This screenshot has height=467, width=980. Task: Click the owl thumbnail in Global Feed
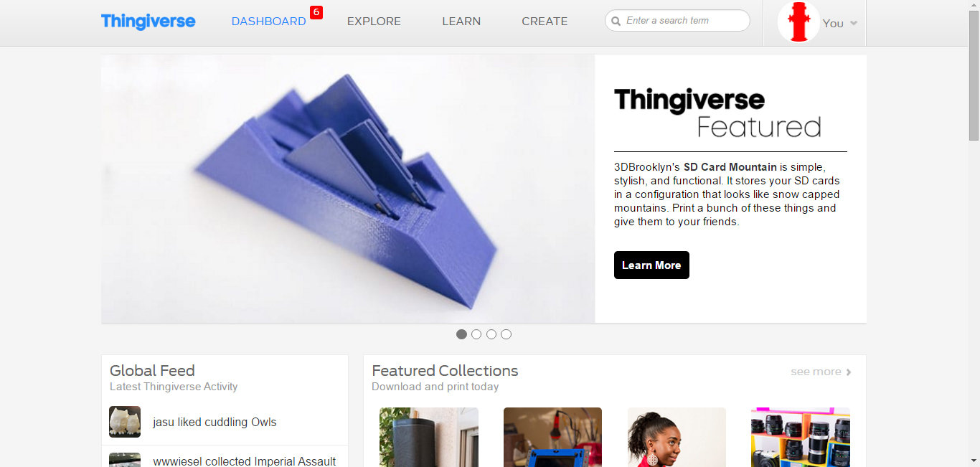tap(125, 422)
